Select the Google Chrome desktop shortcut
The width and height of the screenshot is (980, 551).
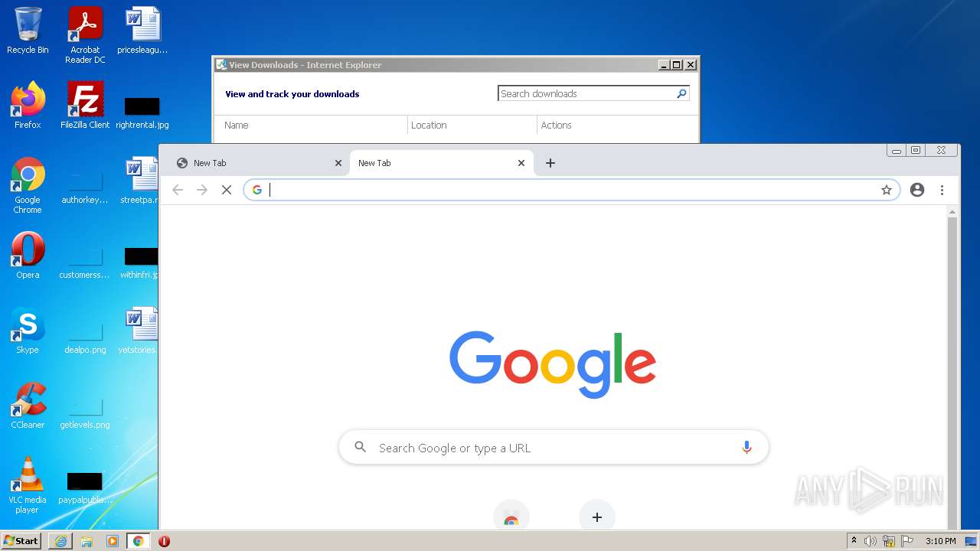point(28,185)
